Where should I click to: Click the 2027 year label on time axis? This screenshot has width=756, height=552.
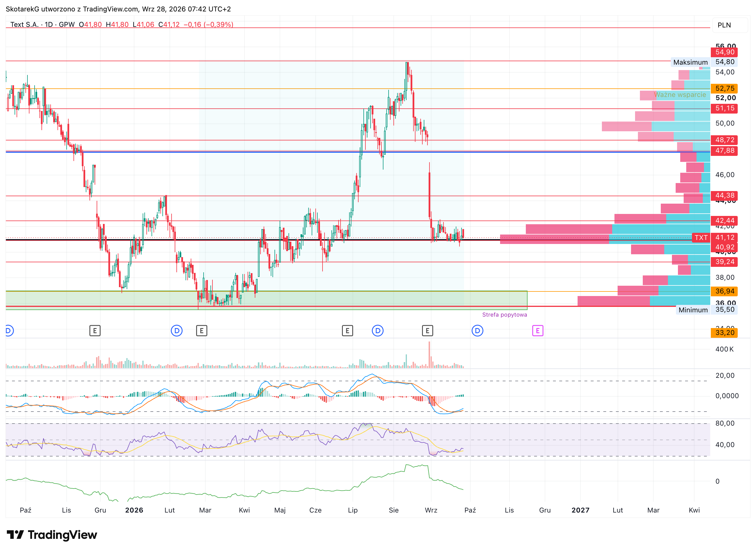580,510
